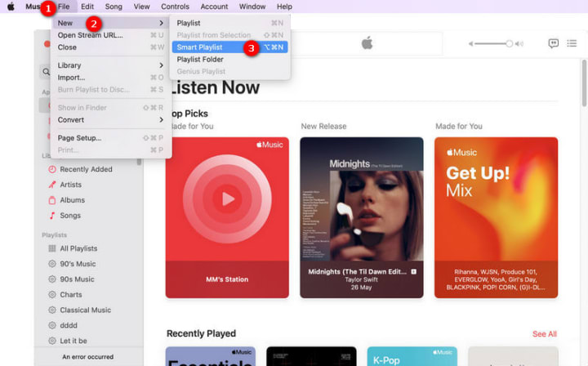Open the File menu
Screen dimensions: 588x366
64,7
